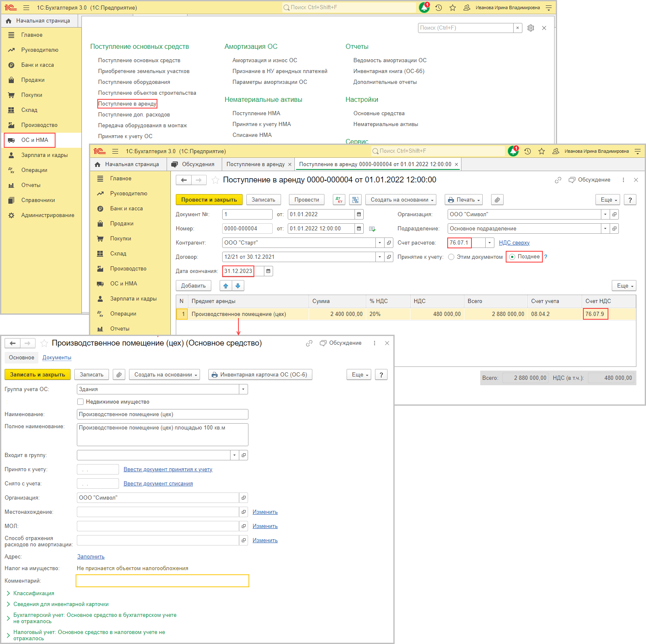Viewport: 646px width, 644px height.
Task: Open "Печать" dropdown button
Action: point(464,200)
